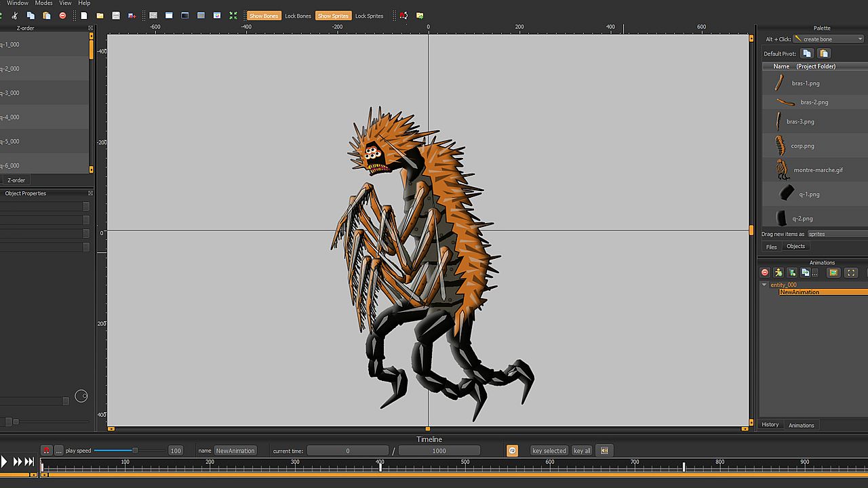Enable Lock Bones

(298, 16)
